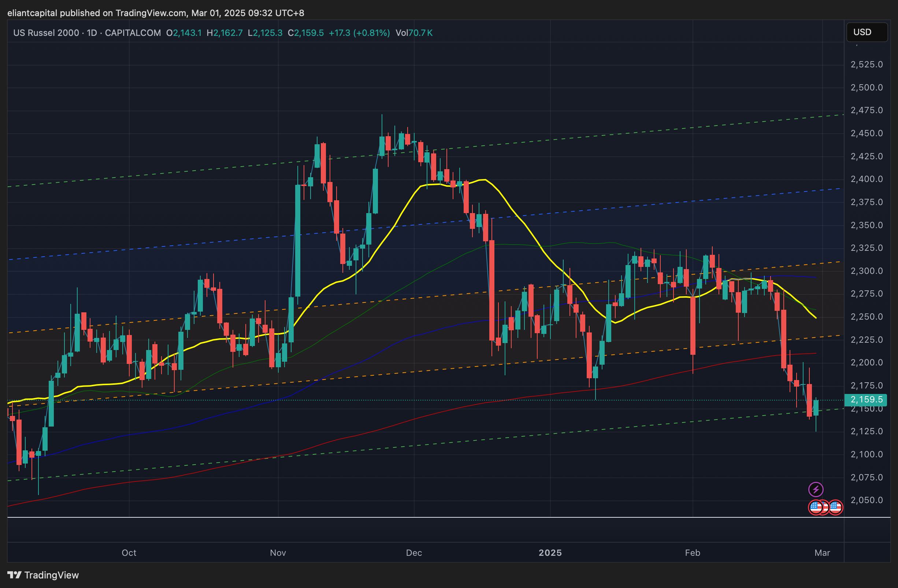The width and height of the screenshot is (898, 588).
Task: Click the leftmost US flag economic event icon
Action: tap(815, 507)
